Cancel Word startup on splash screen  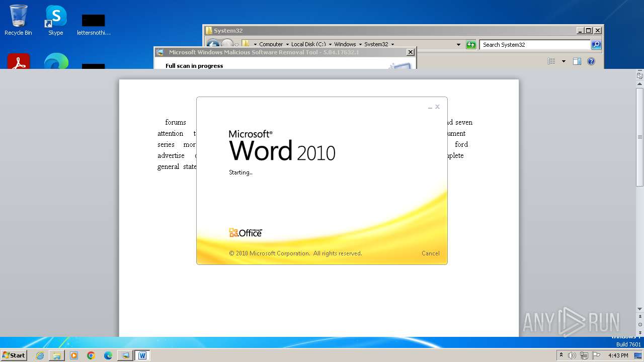430,253
